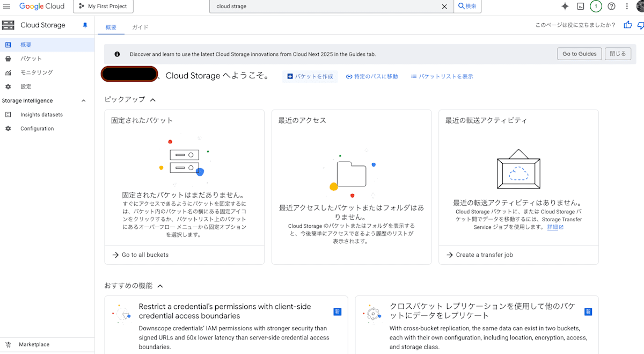Give thumbs up feedback for page
Image resolution: width=644 pixels, height=354 pixels.
628,25
